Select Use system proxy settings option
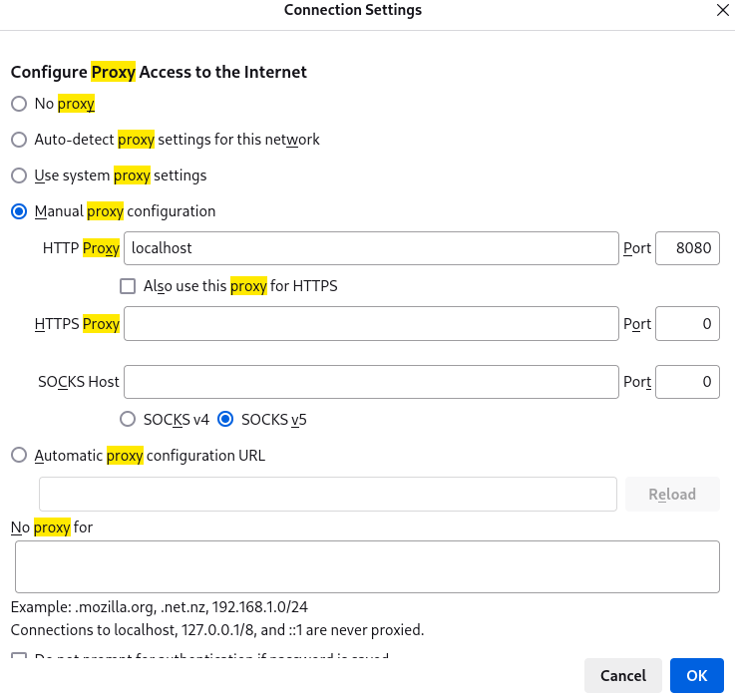 [x=19, y=175]
